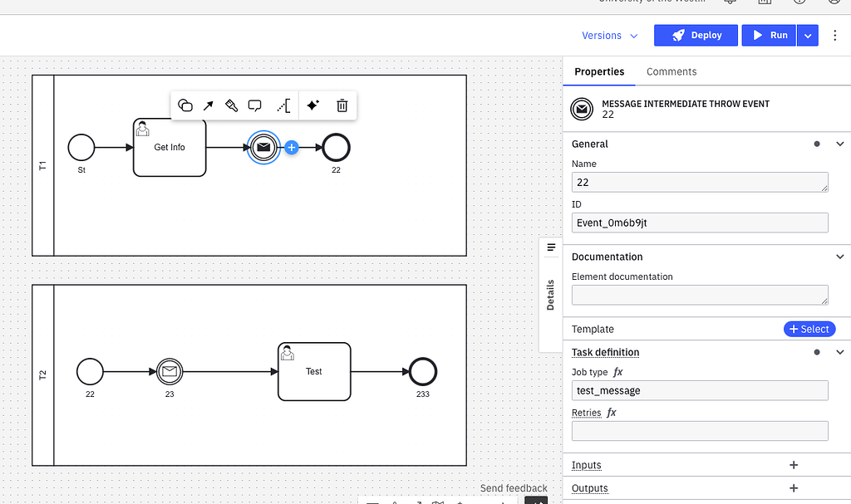Image resolution: width=851 pixels, height=504 pixels.
Task: Delete event 22 with the trash icon
Action: tap(342, 105)
